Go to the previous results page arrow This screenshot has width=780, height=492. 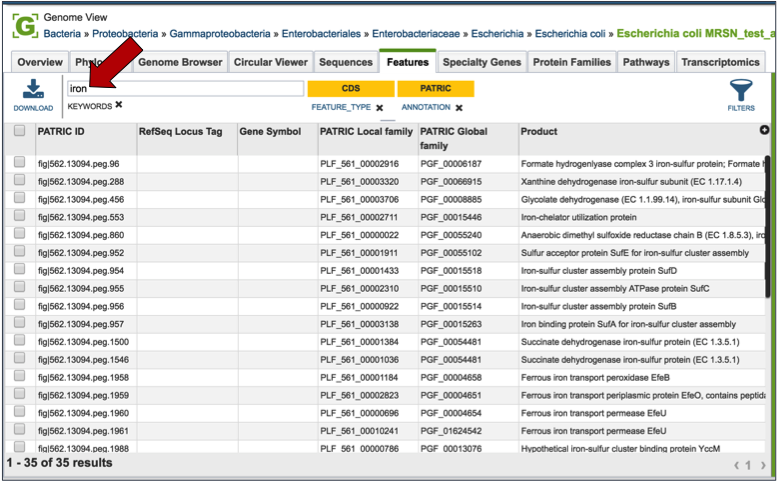coord(738,465)
